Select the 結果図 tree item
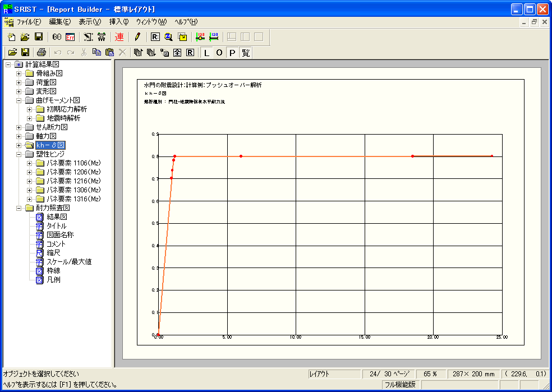This screenshot has width=552, height=392. click(x=56, y=217)
